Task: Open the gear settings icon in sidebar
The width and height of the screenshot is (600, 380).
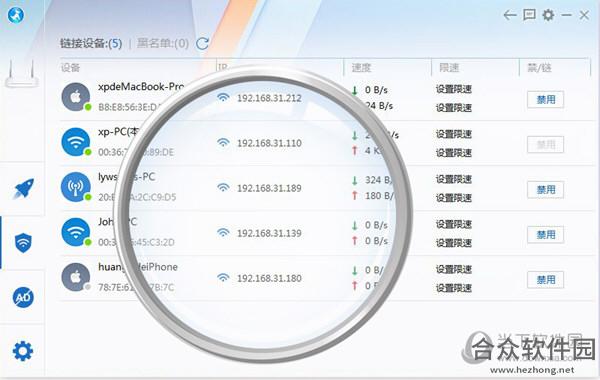Action: [x=23, y=351]
